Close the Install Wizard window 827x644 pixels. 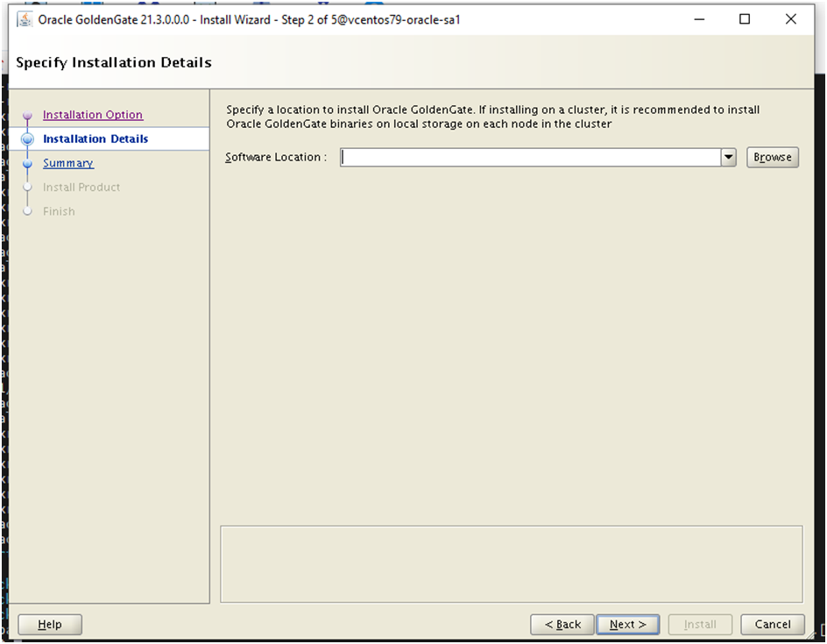point(790,19)
